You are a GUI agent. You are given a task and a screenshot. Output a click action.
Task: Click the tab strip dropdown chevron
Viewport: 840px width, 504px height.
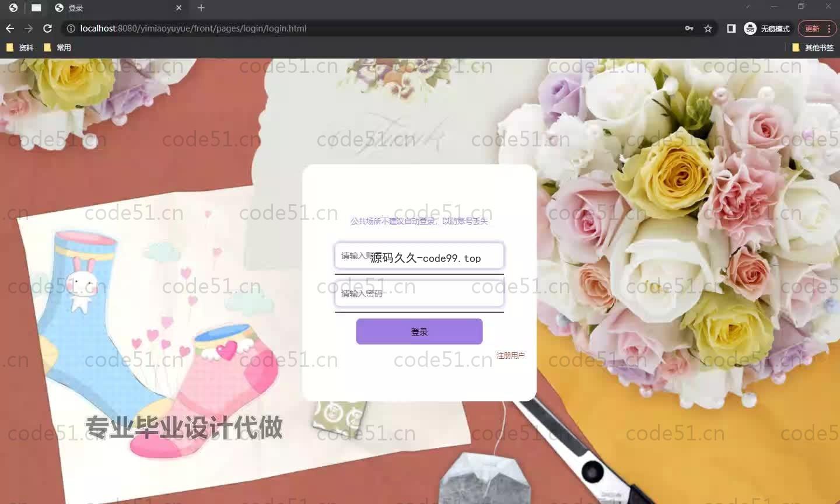point(747,6)
